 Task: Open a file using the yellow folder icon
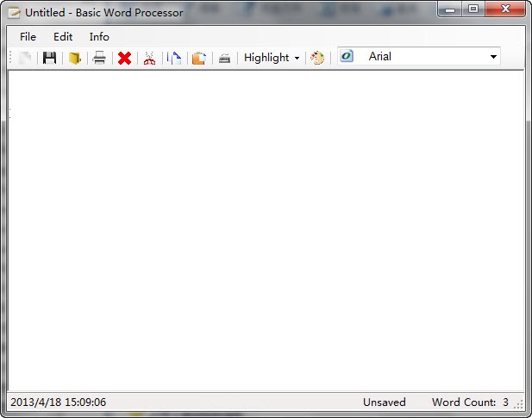(x=75, y=58)
